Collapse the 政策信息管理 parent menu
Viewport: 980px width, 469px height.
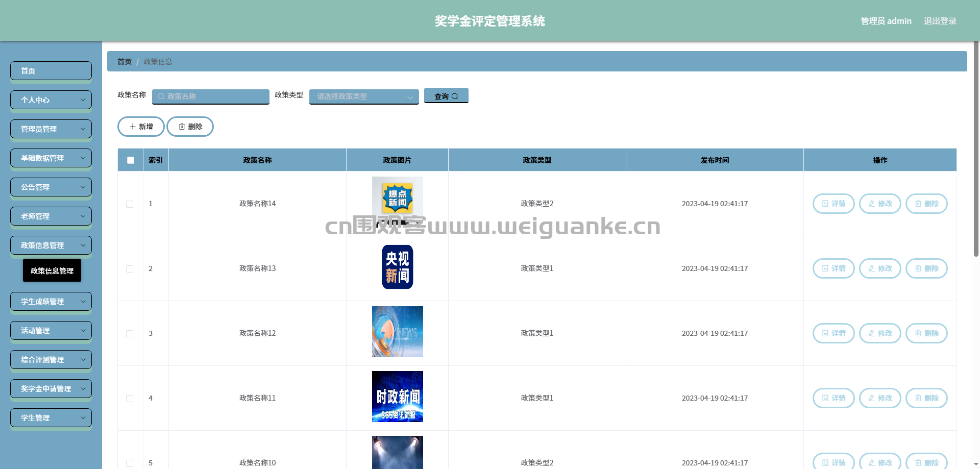(51, 245)
